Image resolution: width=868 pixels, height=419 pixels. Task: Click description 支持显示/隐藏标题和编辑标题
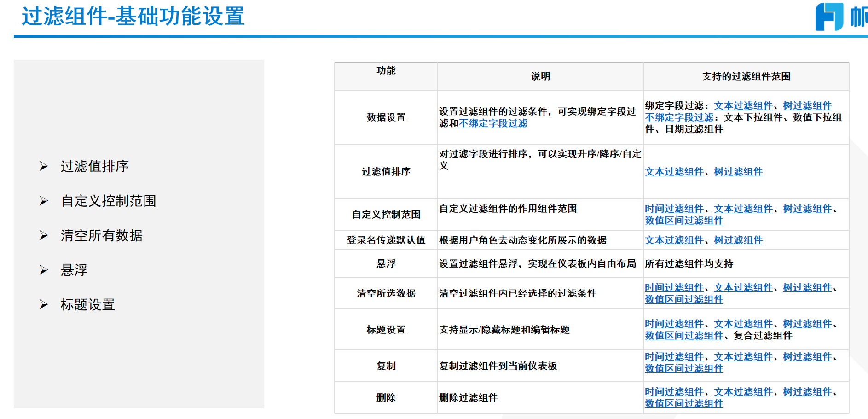pos(504,330)
